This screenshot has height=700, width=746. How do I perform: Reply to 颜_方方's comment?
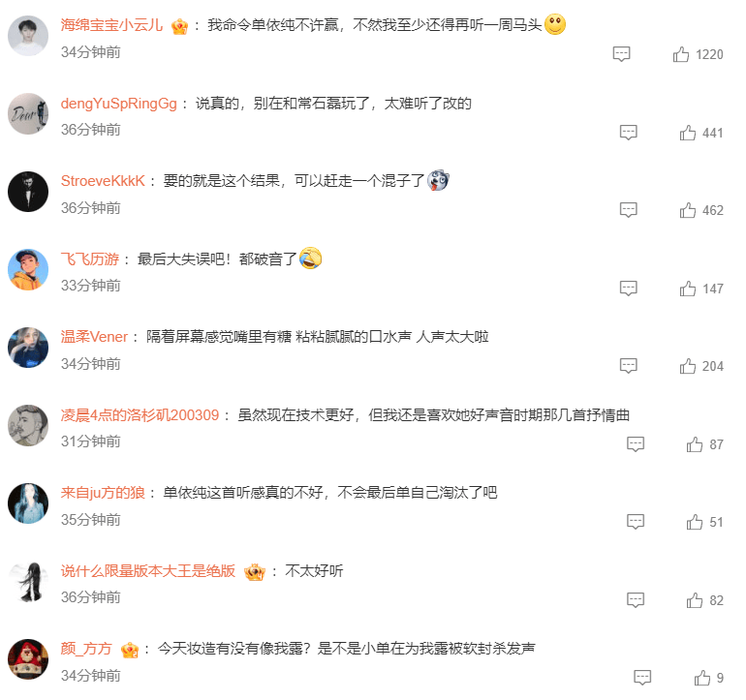point(642,678)
